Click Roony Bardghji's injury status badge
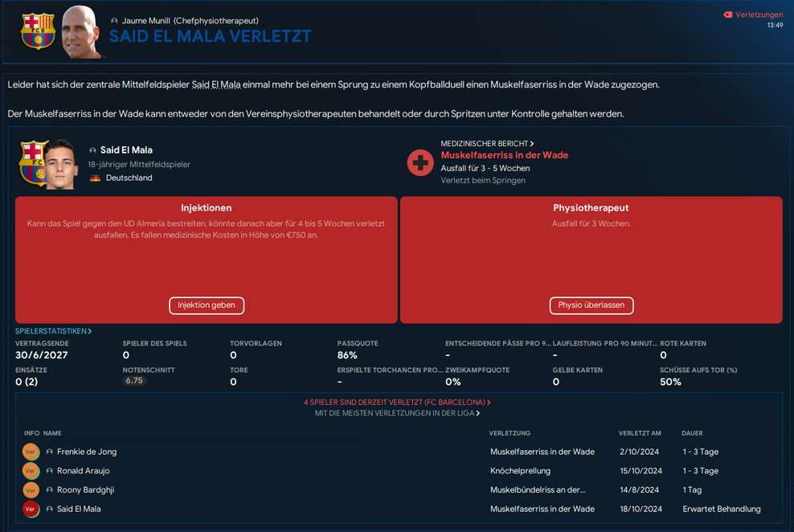Screen dimensions: 794x532 coord(31,490)
